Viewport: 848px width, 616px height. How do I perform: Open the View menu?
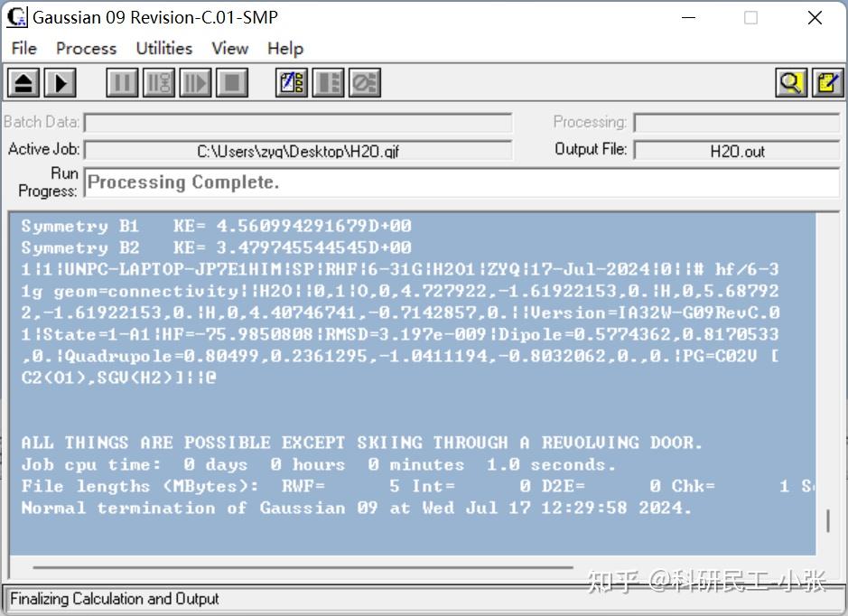(229, 49)
